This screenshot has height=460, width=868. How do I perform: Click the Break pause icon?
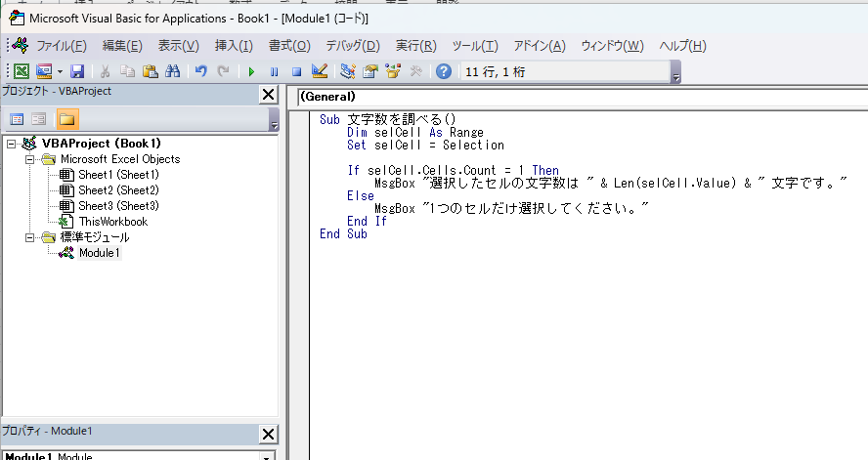pyautogui.click(x=274, y=72)
